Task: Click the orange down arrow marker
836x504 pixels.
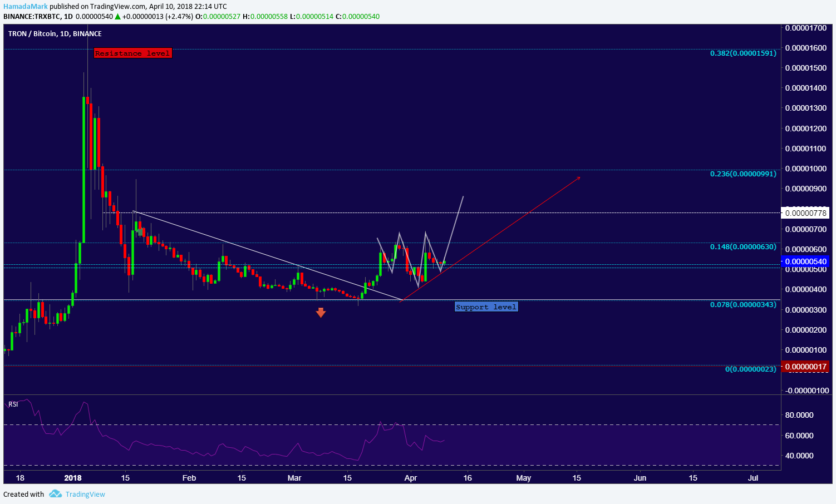Action: coord(321,313)
